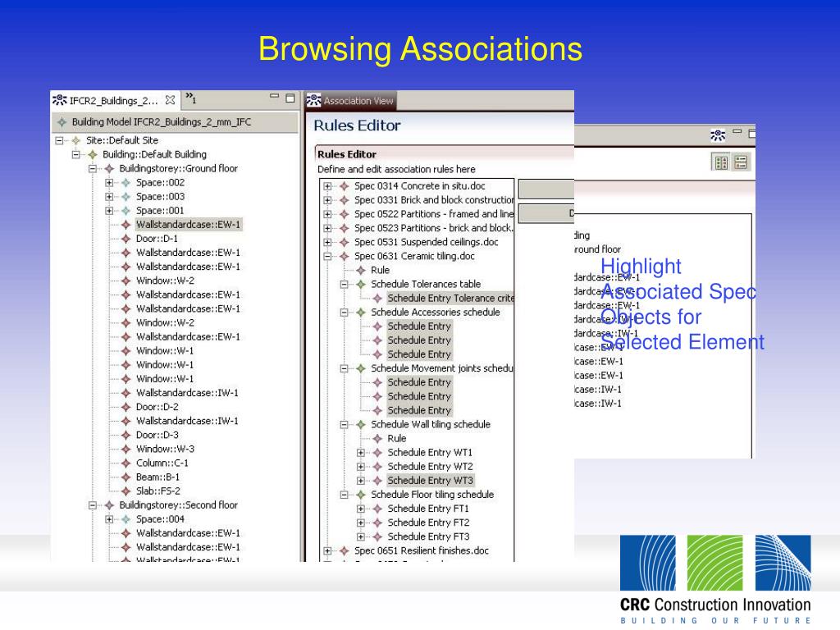
Task: Select IW-1 last row in back window
Action: point(598,404)
